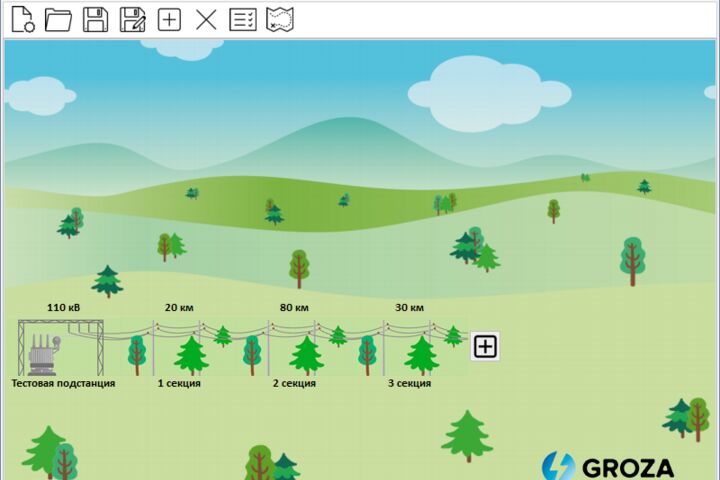Click the toolbar plus add icon
The width and height of the screenshot is (720, 480).
coord(169,20)
